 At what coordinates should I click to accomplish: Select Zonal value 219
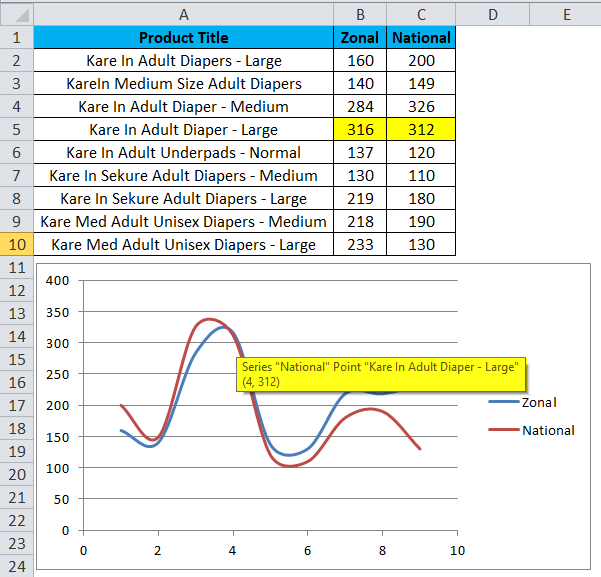360,199
